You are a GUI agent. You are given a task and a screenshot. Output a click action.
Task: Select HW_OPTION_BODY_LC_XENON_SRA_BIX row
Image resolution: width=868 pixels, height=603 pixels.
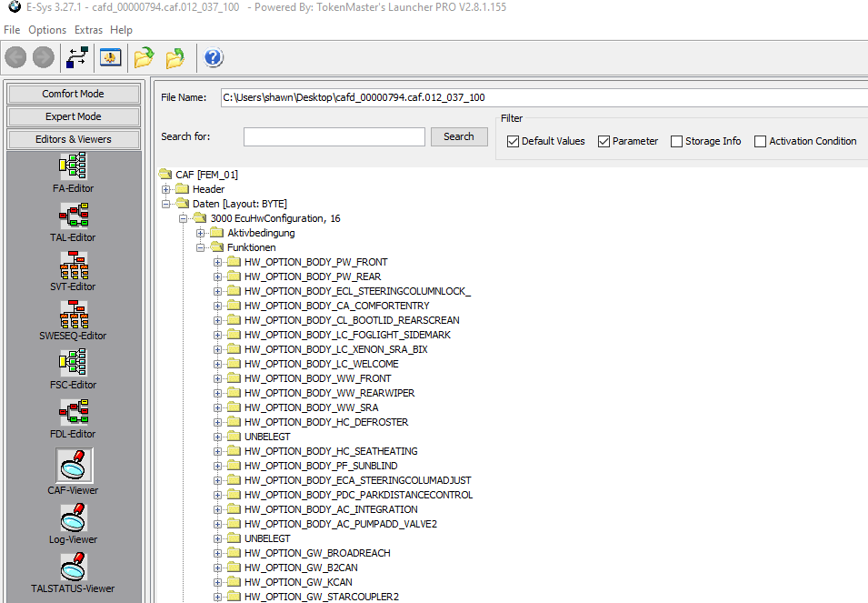point(336,349)
